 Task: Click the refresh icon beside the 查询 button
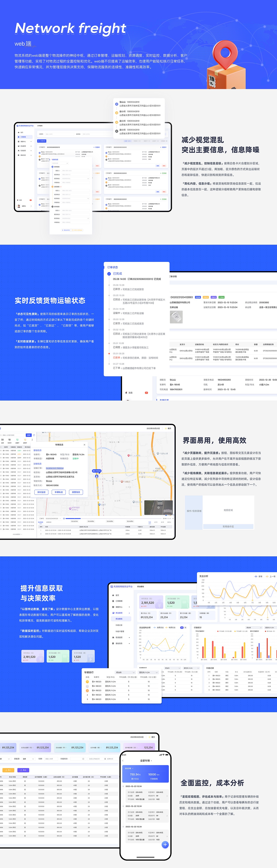(34, 435)
